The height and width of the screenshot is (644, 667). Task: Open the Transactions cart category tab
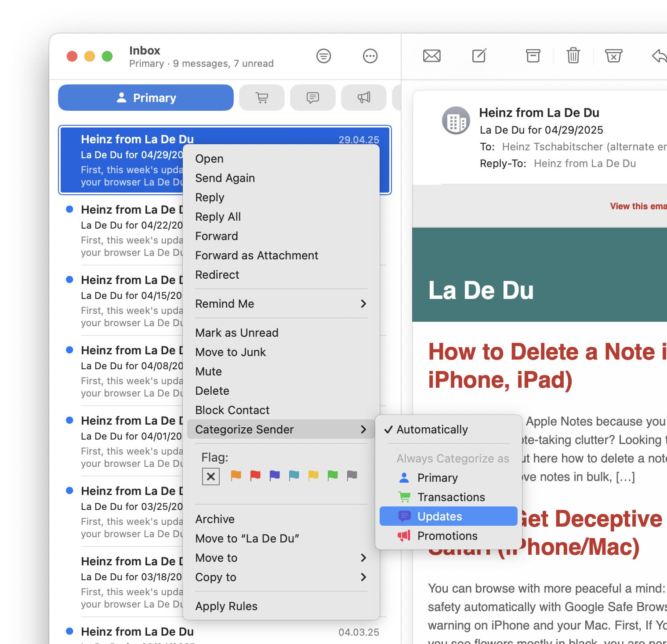(262, 98)
